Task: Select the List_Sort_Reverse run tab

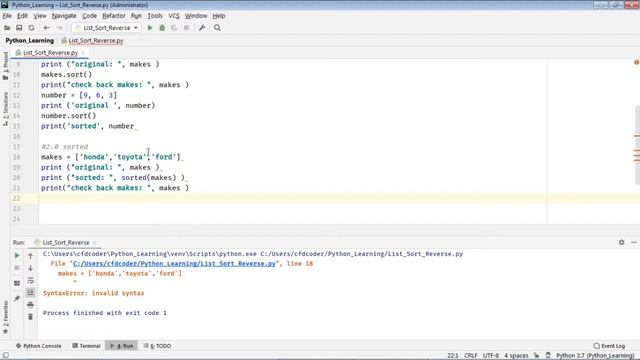Action: (x=66, y=242)
